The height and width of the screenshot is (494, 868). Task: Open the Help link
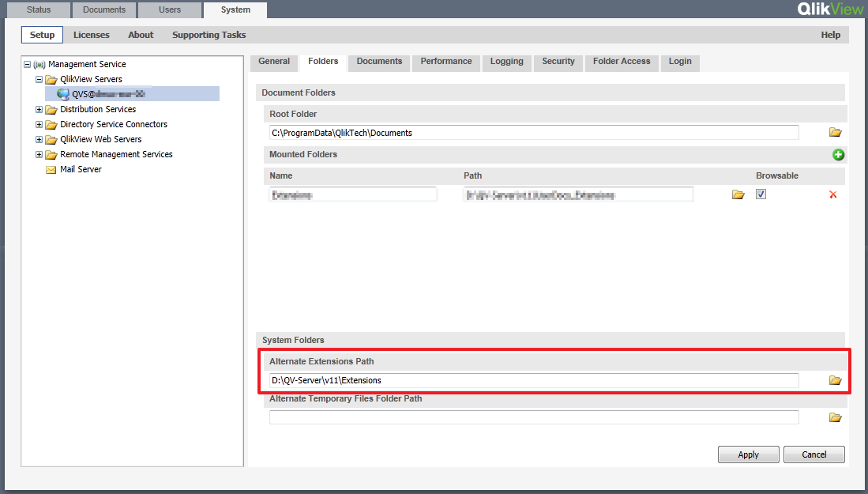830,34
